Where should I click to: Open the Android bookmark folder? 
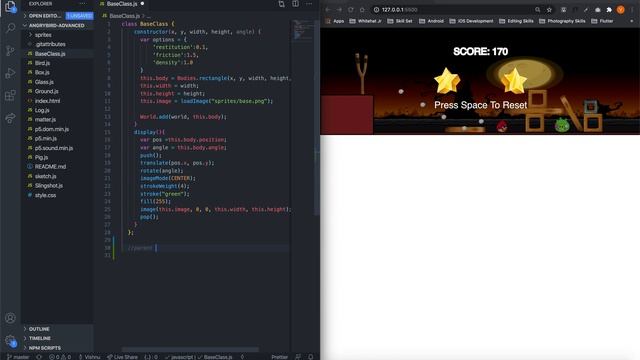click(431, 21)
